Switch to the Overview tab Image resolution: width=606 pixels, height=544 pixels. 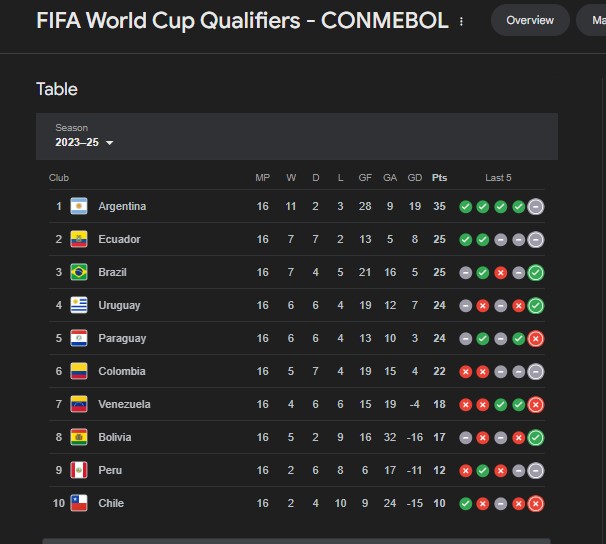530,21
